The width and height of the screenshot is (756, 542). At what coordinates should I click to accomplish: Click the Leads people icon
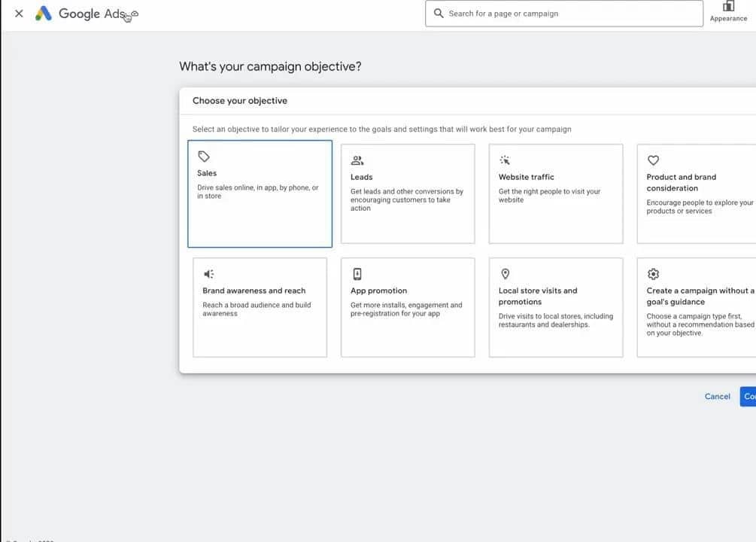[357, 160]
